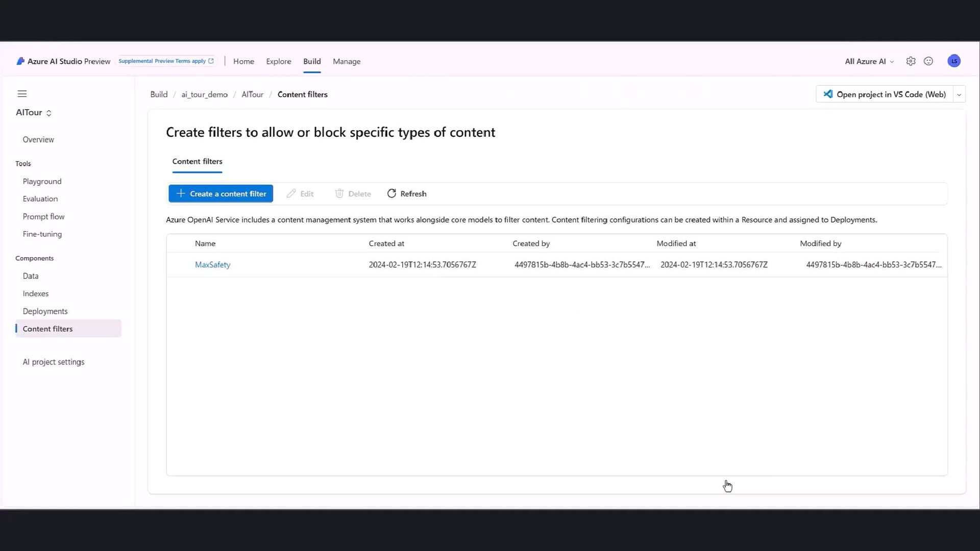Select the Build tab
The height and width of the screenshot is (551, 980).
pyautogui.click(x=312, y=61)
